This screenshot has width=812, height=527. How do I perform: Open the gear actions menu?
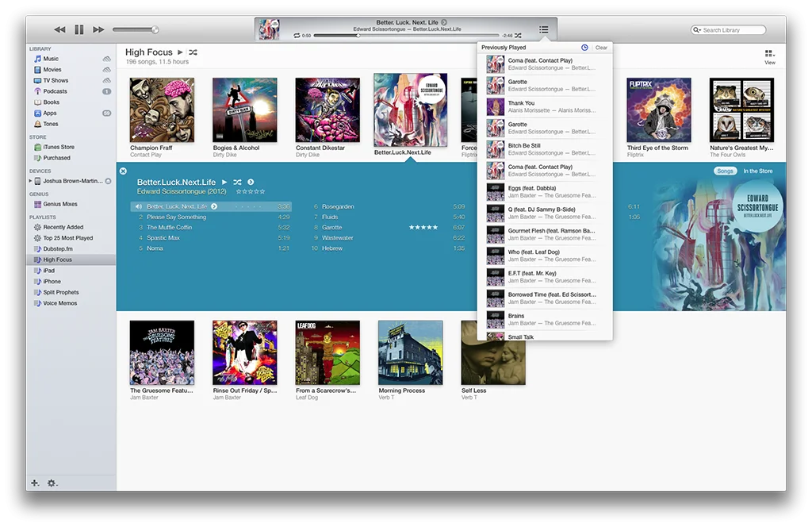(52, 483)
